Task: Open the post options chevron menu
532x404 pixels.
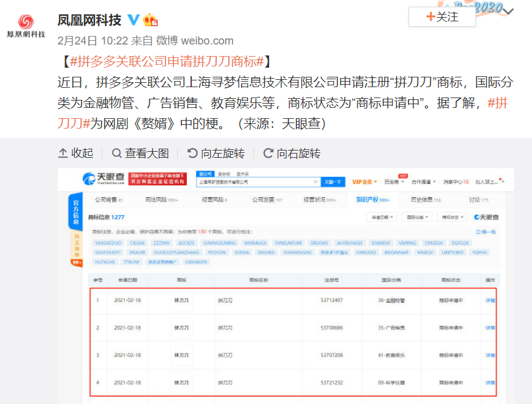Action: (x=508, y=12)
